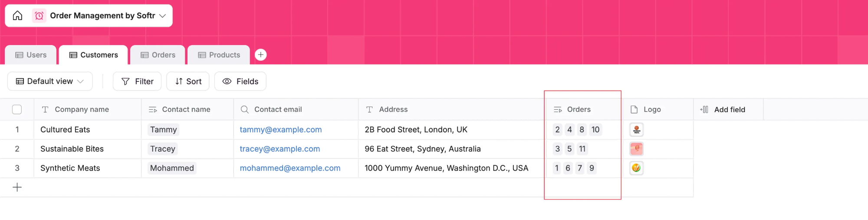Open linked order 4 for Cultured Eats
This screenshot has width=868, height=220.
(x=570, y=129)
